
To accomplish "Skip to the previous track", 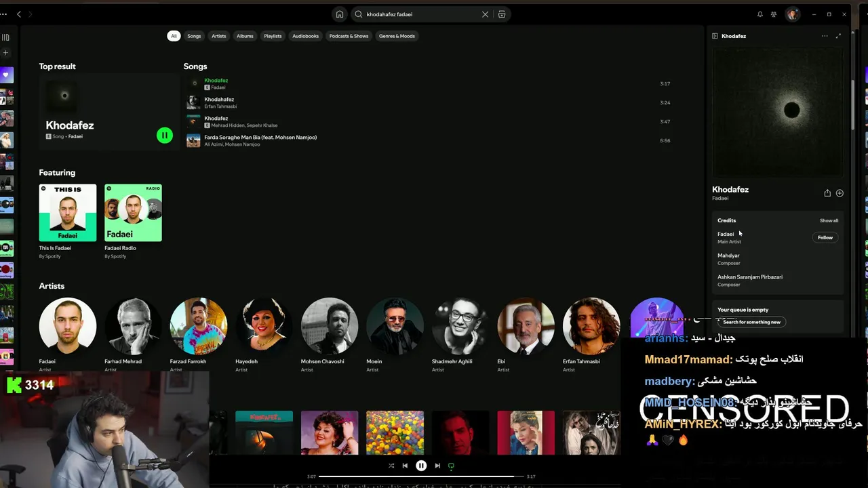I will (405, 466).
